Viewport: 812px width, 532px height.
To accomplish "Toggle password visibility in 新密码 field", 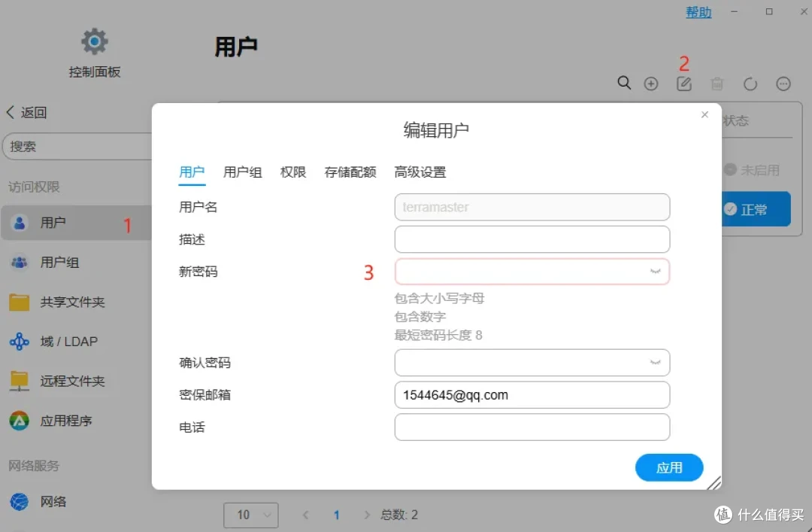I will (656, 272).
